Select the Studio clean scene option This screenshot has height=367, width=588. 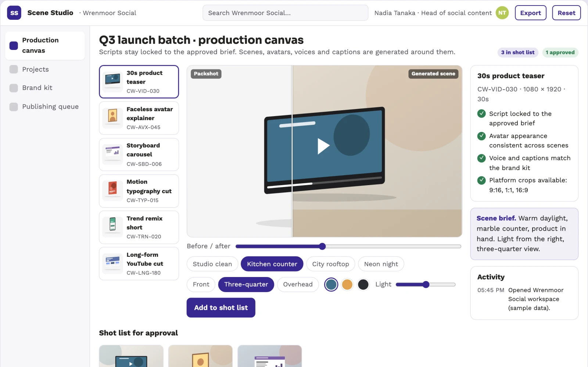[x=212, y=264]
